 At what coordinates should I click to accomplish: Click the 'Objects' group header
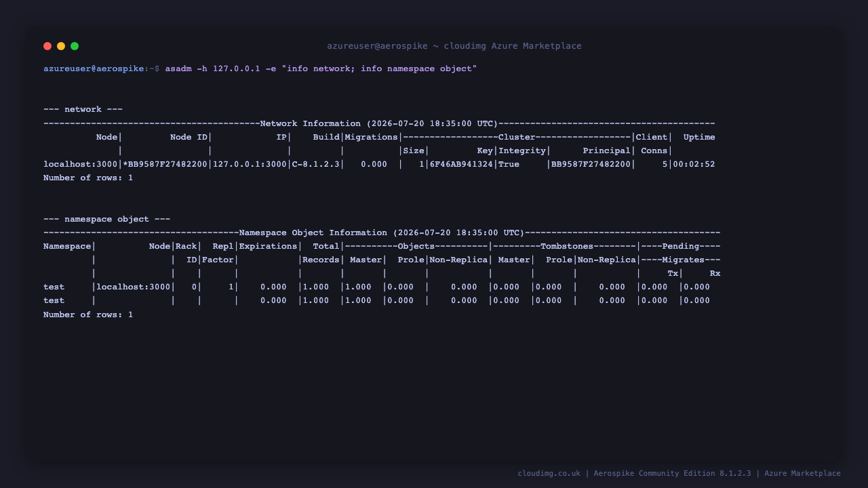tap(416, 246)
